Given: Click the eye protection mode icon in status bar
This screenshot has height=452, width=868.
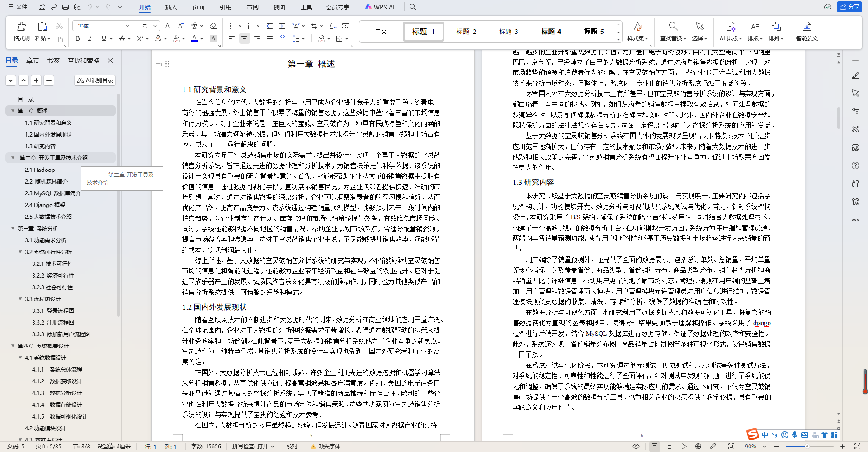Looking at the screenshot, I should pyautogui.click(x=636, y=447).
